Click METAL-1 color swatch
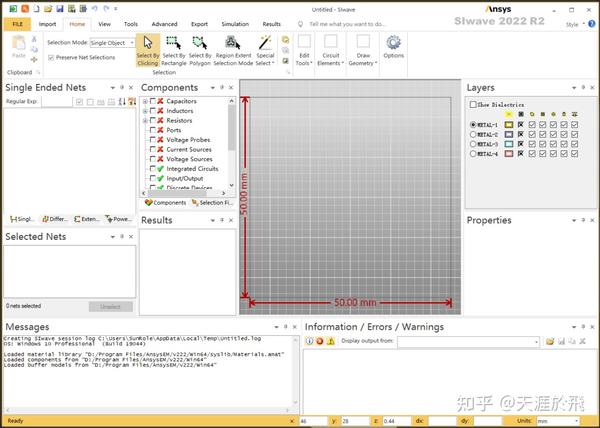The height and width of the screenshot is (428, 600). (x=509, y=125)
